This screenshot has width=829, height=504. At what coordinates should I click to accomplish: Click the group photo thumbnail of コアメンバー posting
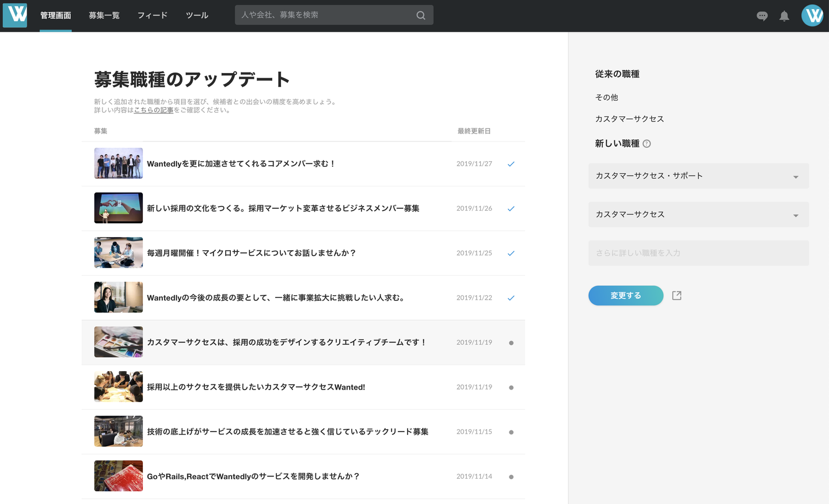tap(119, 163)
